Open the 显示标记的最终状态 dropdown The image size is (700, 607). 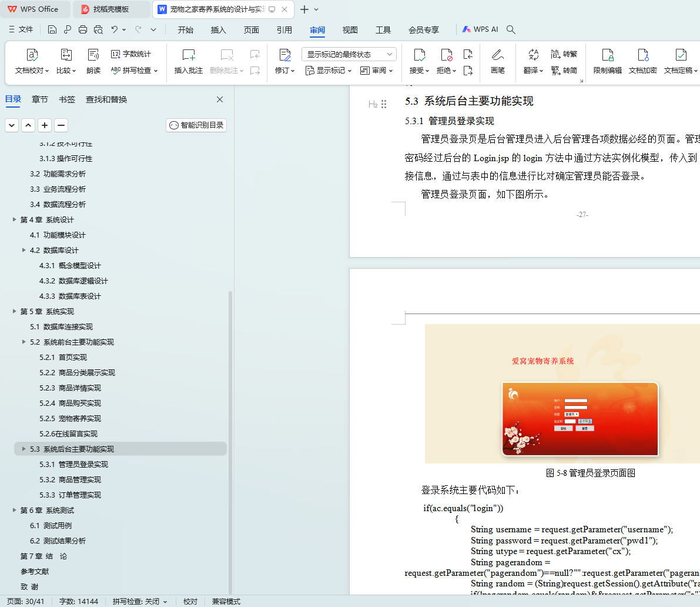point(349,54)
